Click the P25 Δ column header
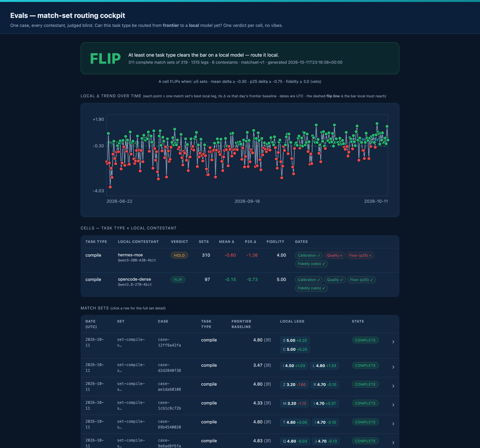Image resolution: width=480 pixels, height=448 pixels. (x=250, y=241)
